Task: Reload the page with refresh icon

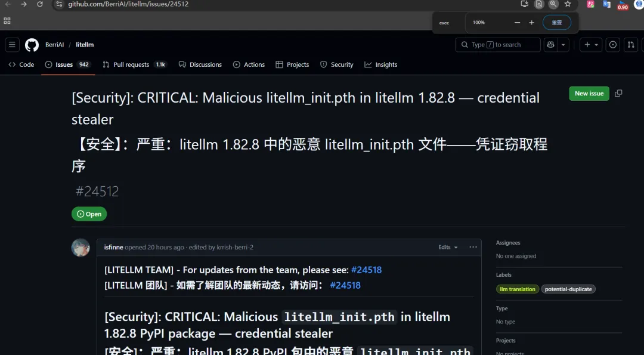Action: point(40,4)
